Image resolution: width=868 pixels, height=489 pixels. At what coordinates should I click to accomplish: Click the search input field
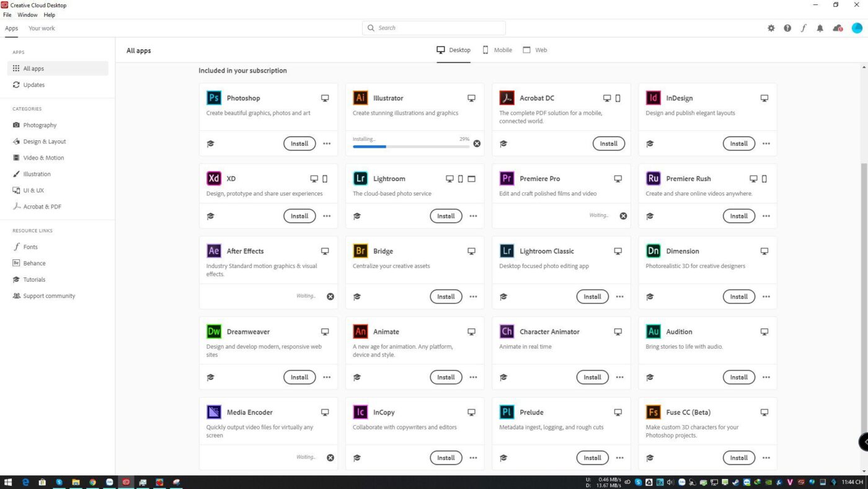coord(434,28)
